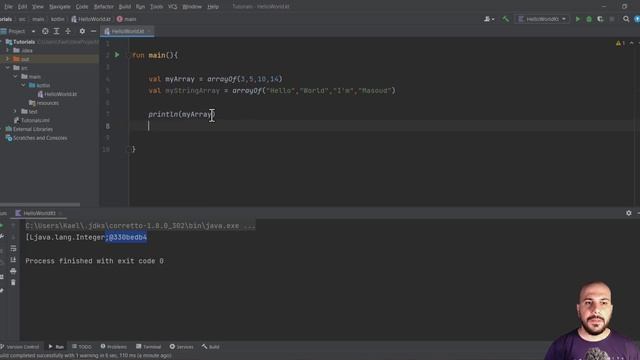Open the View menu
Viewport: 640px width, 360px height.
coord(38,7)
